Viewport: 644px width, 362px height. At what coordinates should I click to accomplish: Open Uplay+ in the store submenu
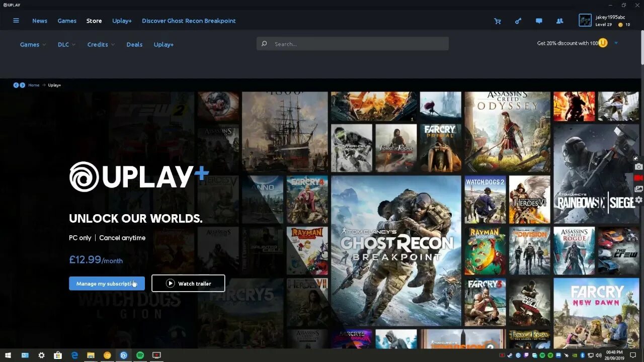pyautogui.click(x=164, y=45)
